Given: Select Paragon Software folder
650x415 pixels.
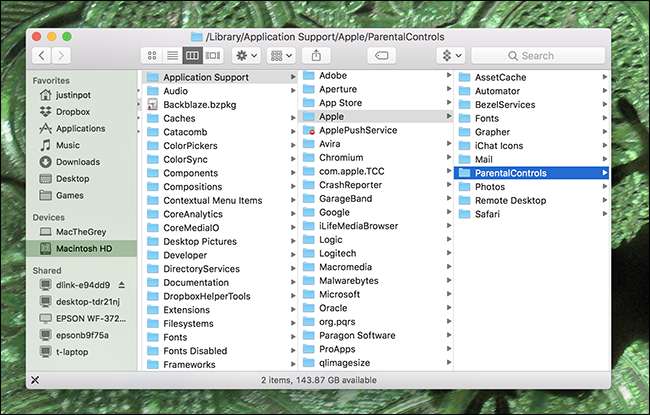Looking at the screenshot, I should [376, 335].
